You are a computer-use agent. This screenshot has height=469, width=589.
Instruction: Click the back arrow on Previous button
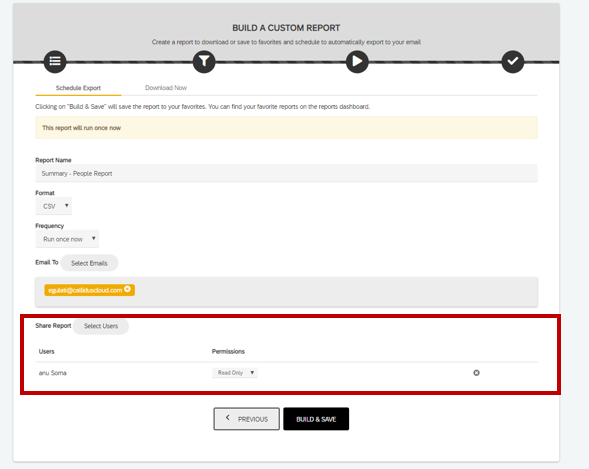pos(228,418)
